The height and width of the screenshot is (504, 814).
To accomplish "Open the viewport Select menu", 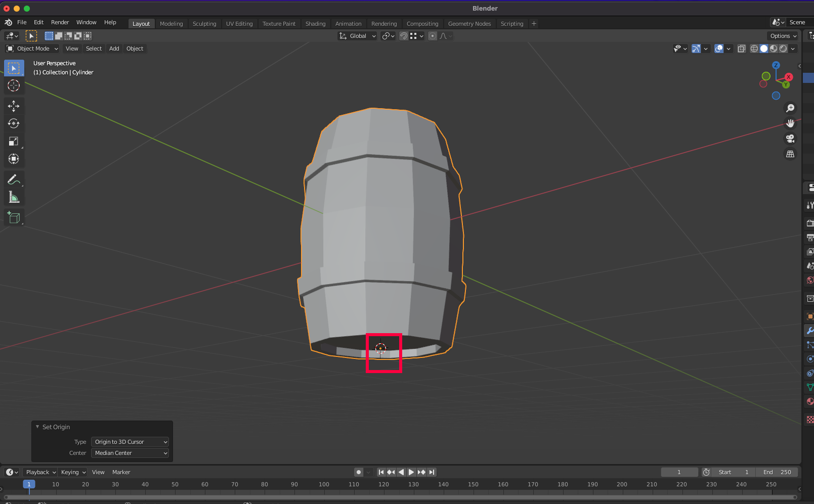I will tap(94, 49).
